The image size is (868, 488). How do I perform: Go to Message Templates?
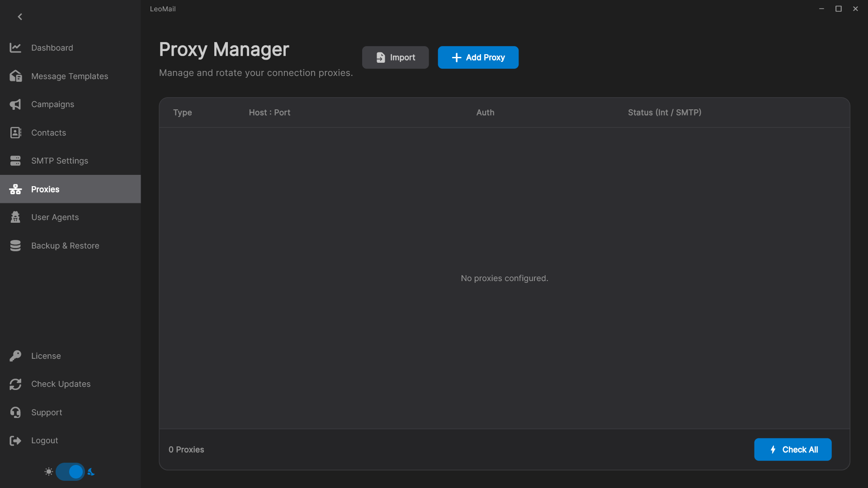70,76
